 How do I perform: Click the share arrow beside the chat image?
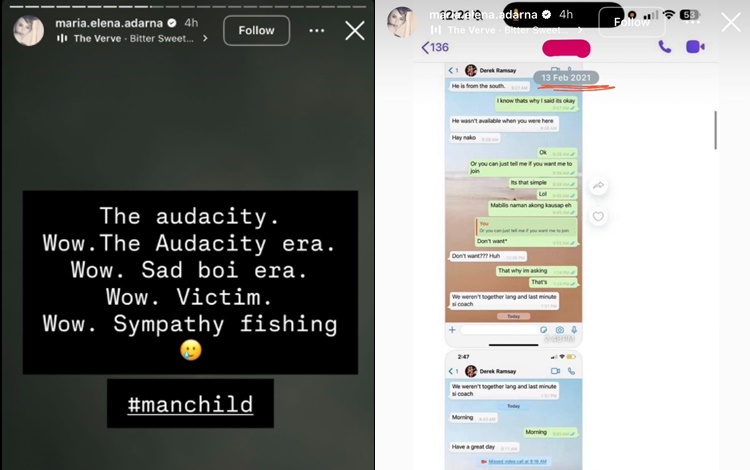[598, 186]
